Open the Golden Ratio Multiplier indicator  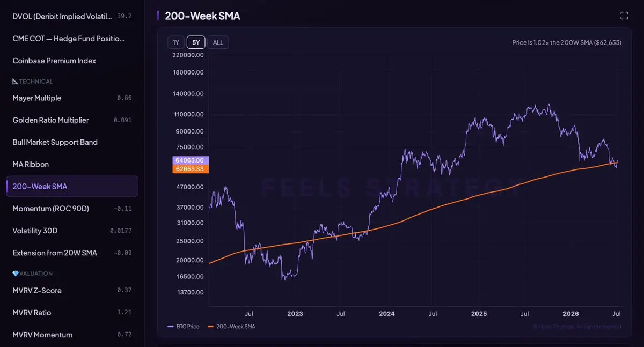72,120
